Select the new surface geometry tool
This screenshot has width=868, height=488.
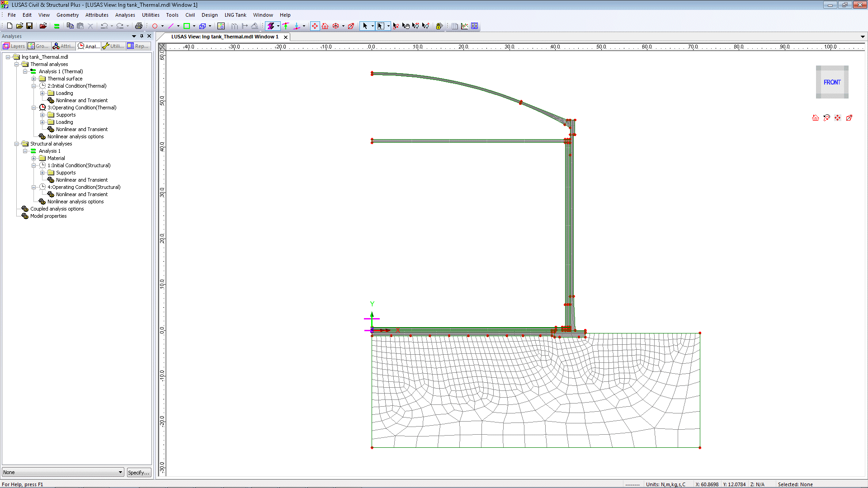pos(186,26)
